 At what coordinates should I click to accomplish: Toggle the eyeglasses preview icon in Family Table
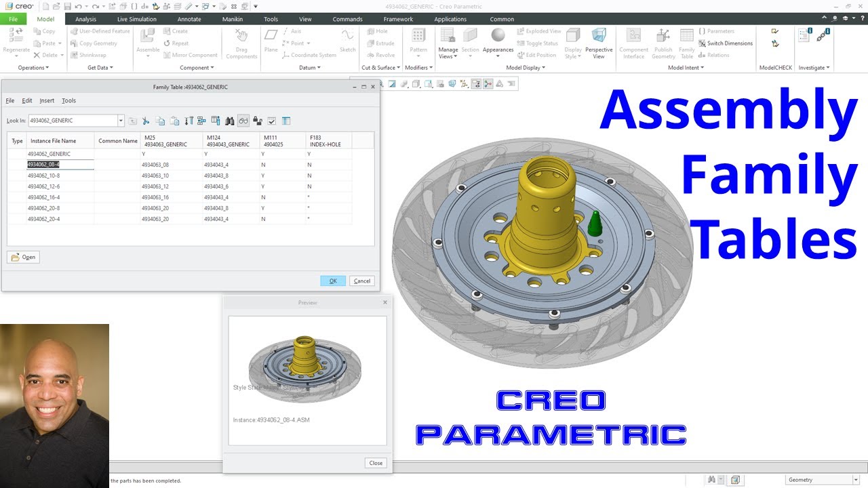(243, 121)
